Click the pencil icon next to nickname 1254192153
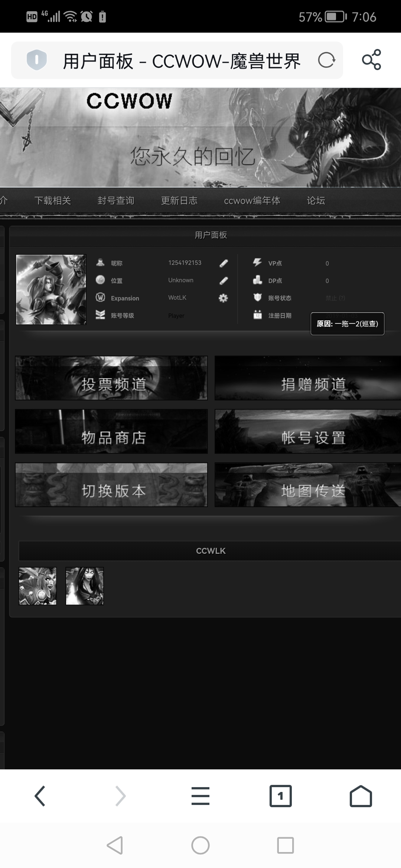Image resolution: width=401 pixels, height=868 pixels. 224,263
